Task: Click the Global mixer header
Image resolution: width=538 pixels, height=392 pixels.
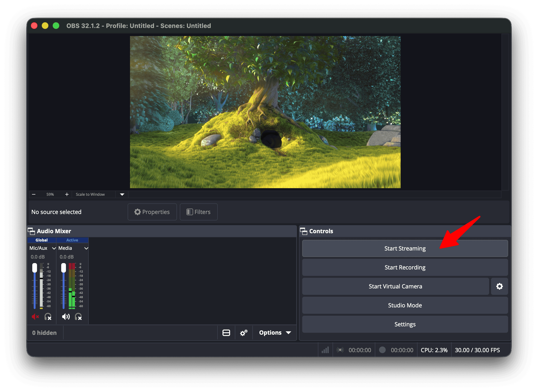Action: [x=42, y=240]
